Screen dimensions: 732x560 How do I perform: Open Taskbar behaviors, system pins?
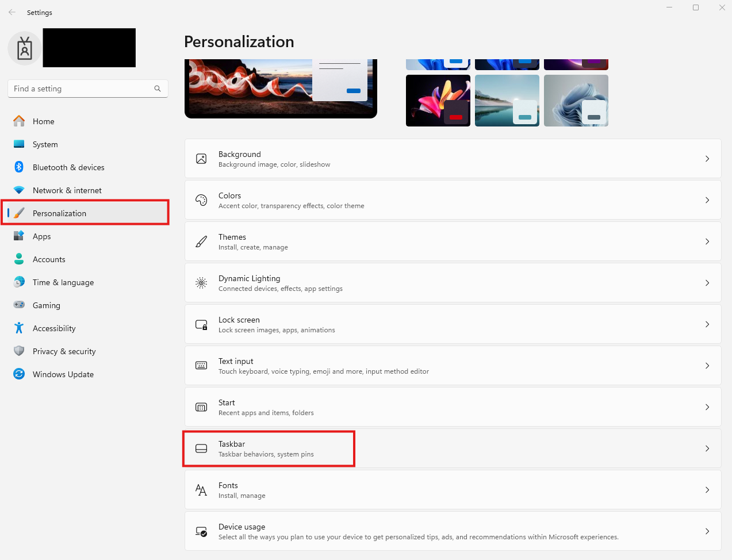[453, 448]
